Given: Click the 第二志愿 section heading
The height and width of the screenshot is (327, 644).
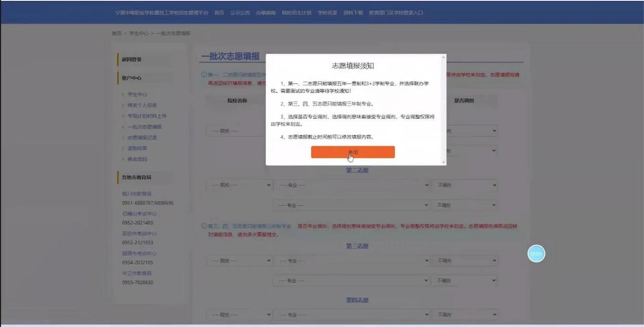Looking at the screenshot, I should coord(357,170).
